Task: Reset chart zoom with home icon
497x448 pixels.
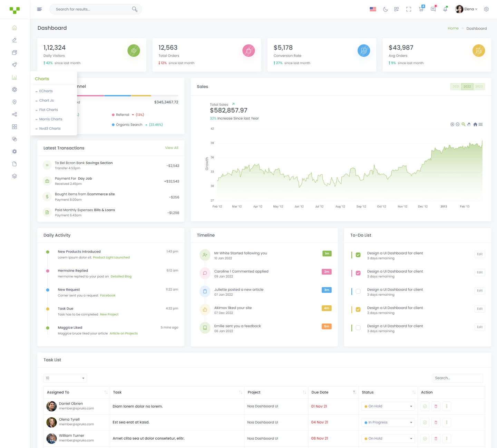Action: coord(475,124)
